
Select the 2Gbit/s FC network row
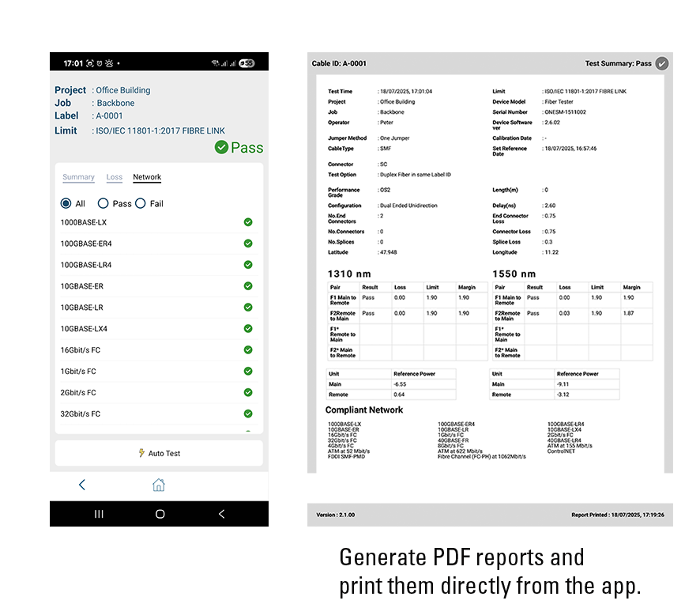(159, 392)
